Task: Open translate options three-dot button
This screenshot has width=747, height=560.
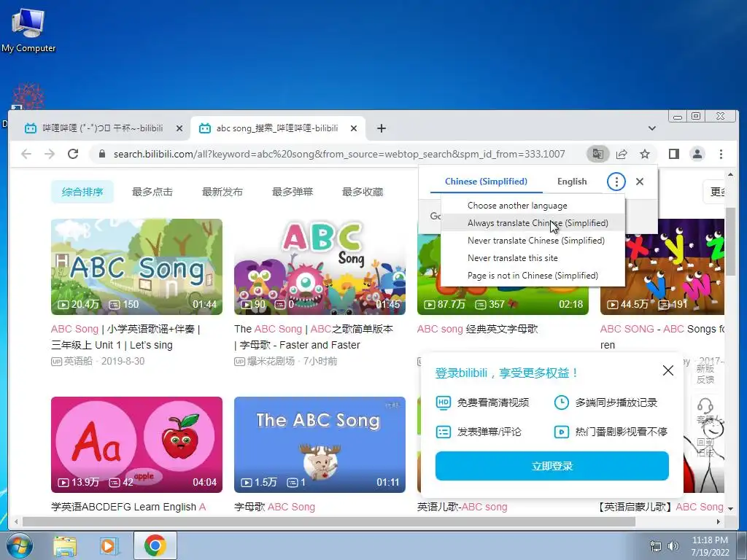Action: [x=616, y=182]
